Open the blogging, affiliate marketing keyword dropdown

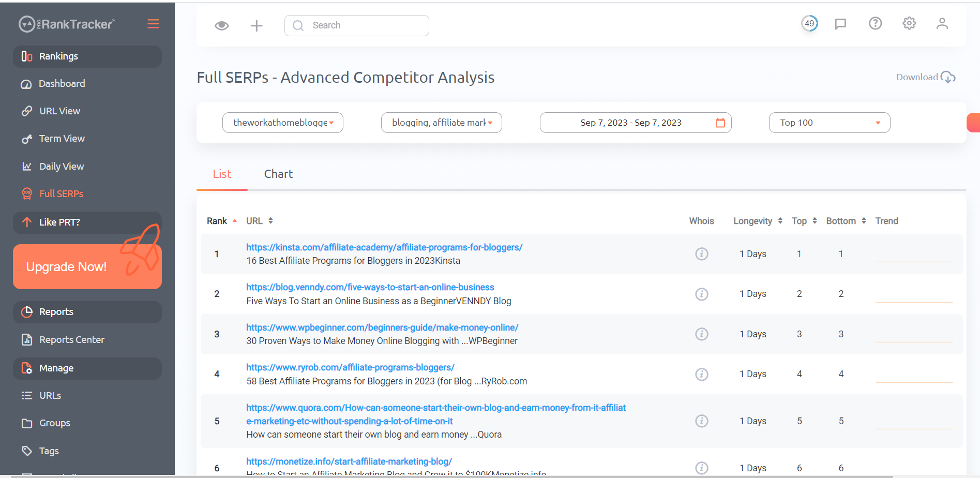coord(442,123)
